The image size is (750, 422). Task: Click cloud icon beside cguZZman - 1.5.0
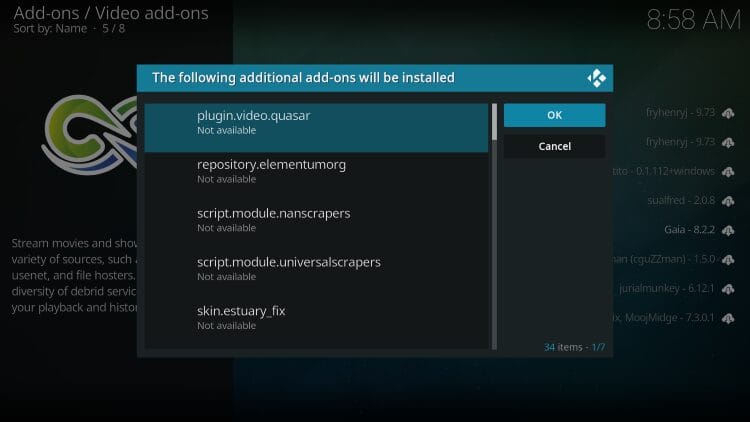(728, 260)
